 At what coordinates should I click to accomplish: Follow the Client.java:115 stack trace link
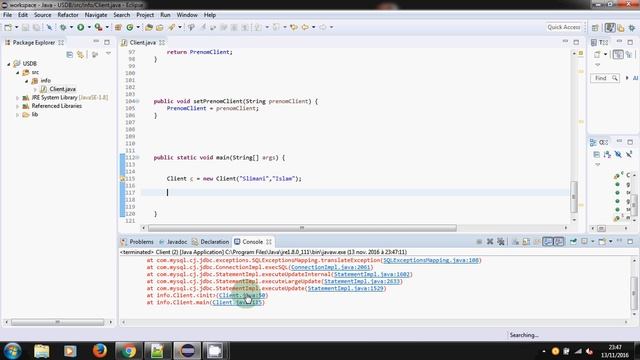[x=238, y=302]
